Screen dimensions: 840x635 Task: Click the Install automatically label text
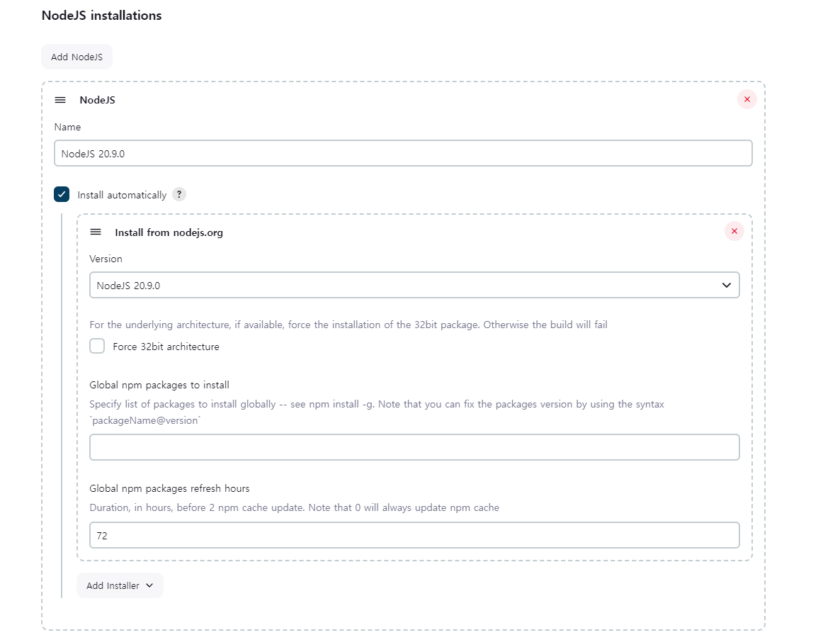coord(122,195)
